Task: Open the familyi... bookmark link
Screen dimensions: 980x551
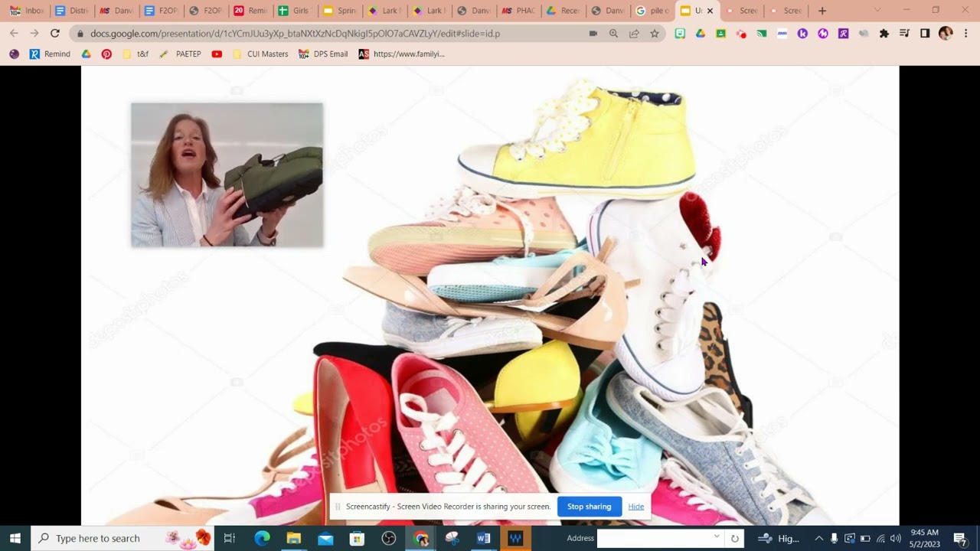Action: tap(401, 54)
